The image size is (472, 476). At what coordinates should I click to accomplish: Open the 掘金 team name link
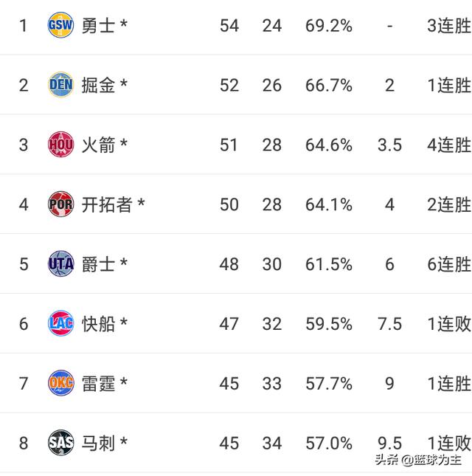[x=98, y=85]
